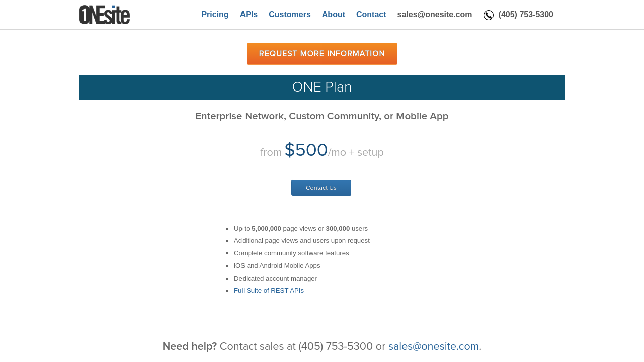Click the blue Contact Us button
644x362 pixels.
click(x=321, y=188)
